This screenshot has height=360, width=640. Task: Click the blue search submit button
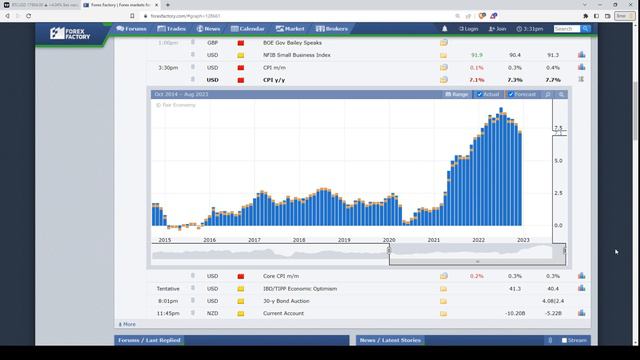(585, 29)
